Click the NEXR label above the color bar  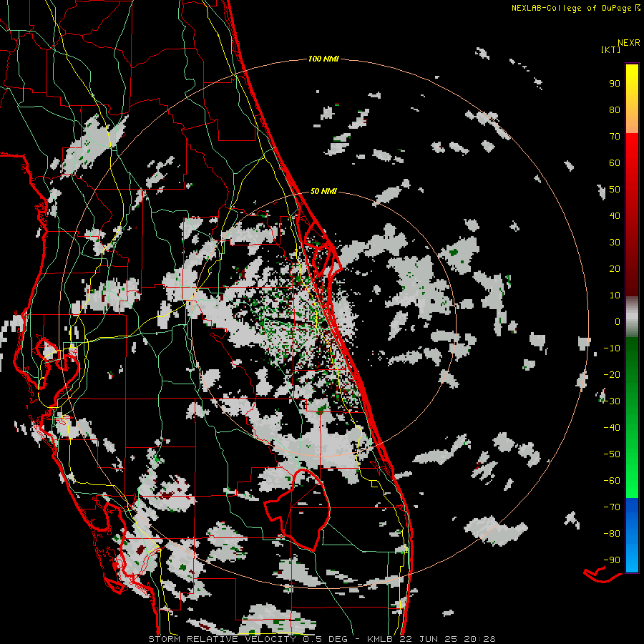[629, 43]
